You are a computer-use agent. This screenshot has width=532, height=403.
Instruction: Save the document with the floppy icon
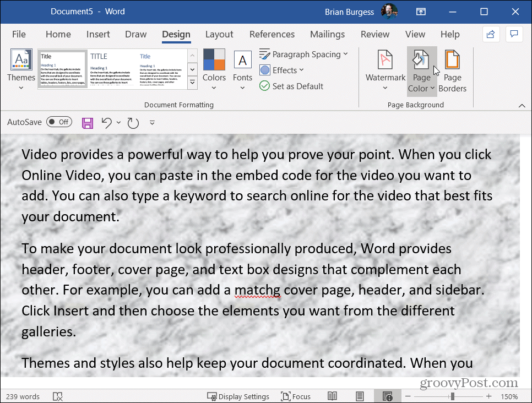(x=88, y=123)
